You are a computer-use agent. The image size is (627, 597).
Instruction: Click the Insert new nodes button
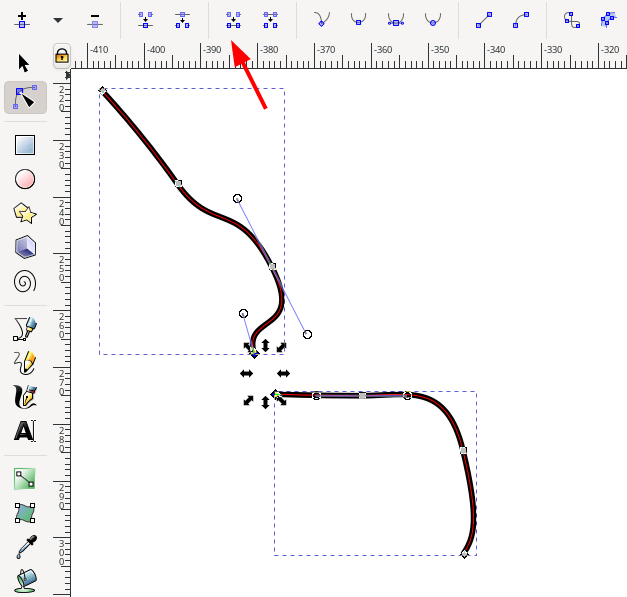22,19
